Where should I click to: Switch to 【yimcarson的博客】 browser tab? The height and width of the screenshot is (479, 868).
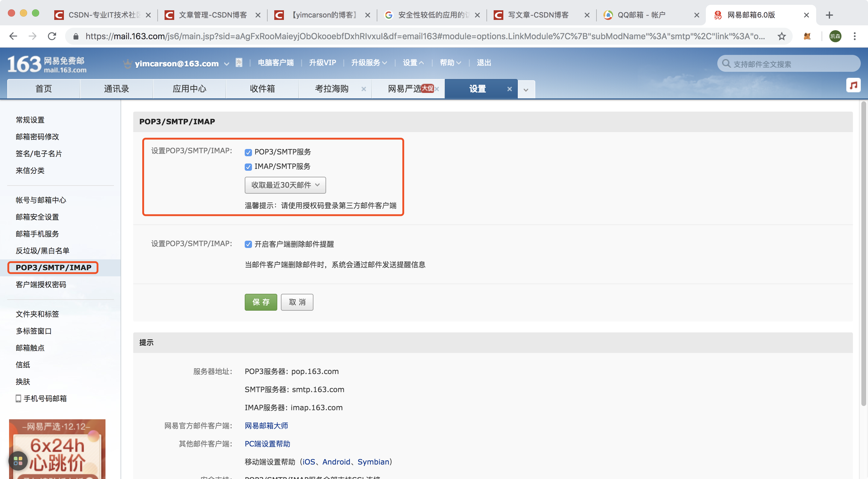point(322,15)
